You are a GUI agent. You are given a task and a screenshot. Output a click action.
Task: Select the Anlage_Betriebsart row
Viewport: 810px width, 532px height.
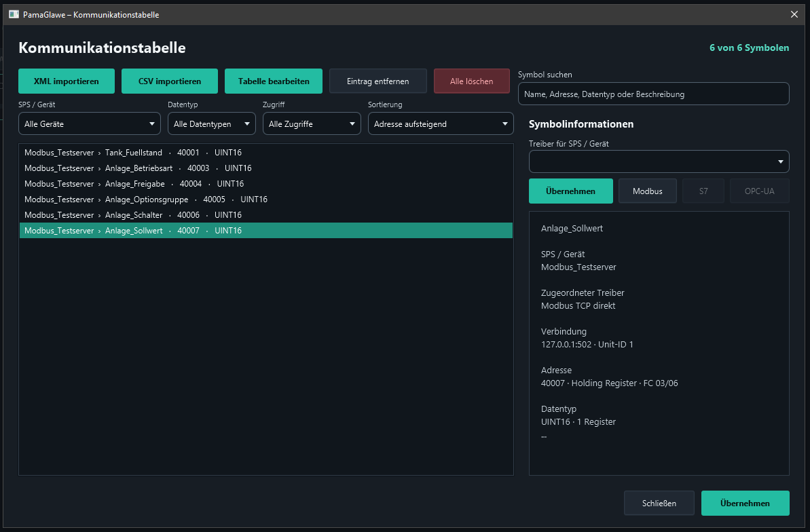266,168
